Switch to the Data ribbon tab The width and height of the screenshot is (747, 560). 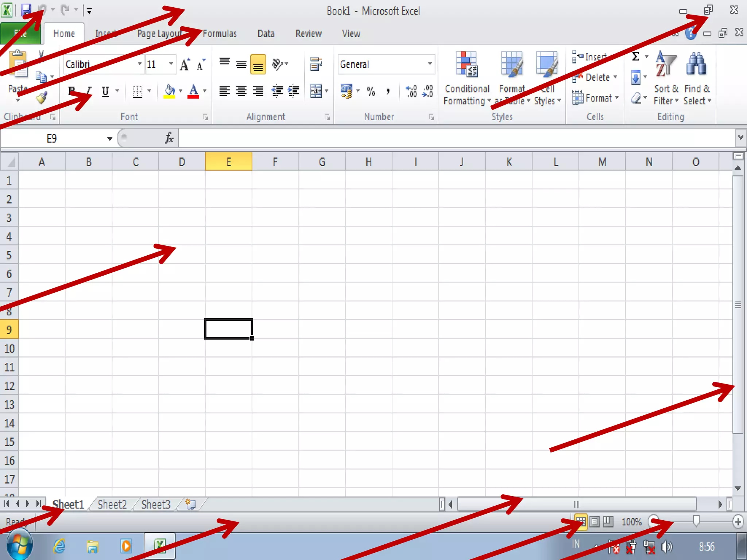pyautogui.click(x=266, y=34)
